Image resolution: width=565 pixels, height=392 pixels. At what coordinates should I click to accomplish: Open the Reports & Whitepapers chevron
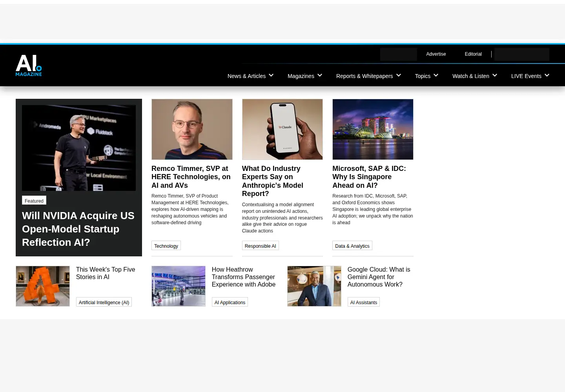pos(399,75)
